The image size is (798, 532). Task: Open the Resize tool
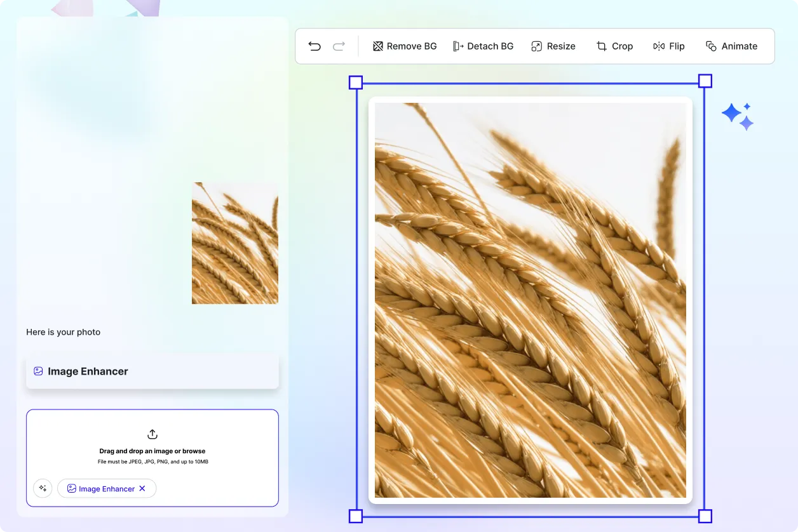click(553, 46)
